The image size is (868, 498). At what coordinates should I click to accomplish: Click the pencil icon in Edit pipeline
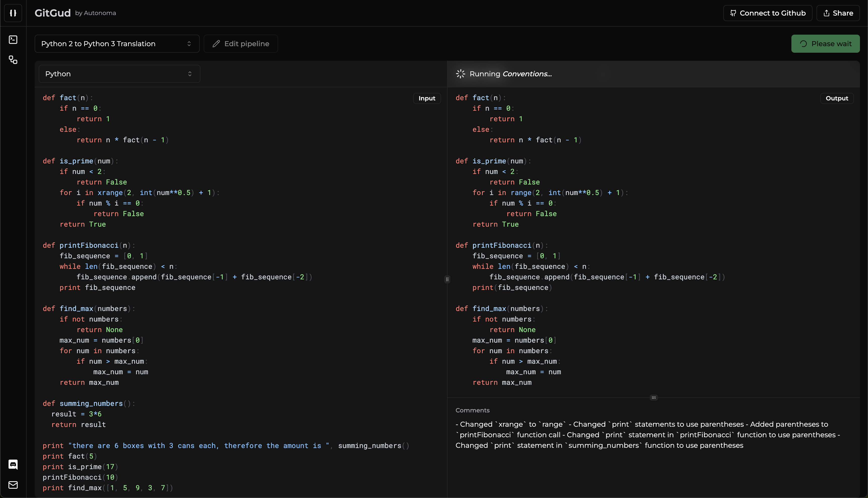(x=216, y=44)
